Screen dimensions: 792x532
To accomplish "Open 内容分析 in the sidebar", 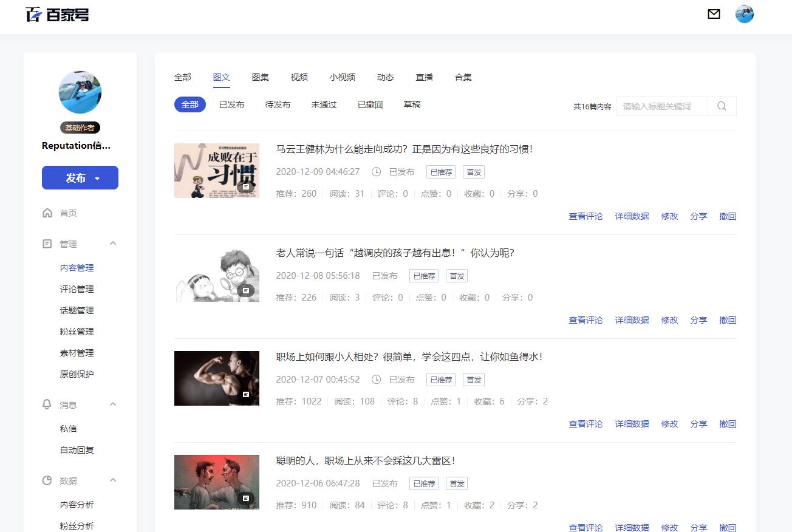I will pos(77,505).
